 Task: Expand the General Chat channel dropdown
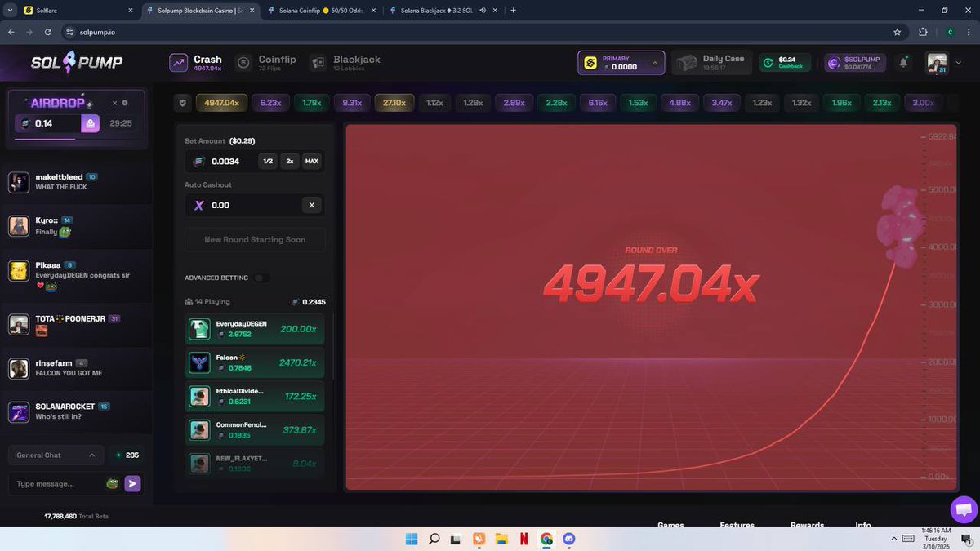(56, 455)
